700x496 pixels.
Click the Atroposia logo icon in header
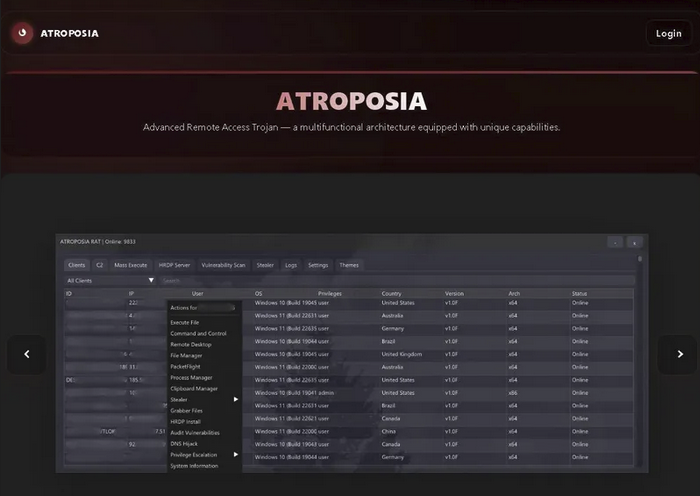pos(22,33)
